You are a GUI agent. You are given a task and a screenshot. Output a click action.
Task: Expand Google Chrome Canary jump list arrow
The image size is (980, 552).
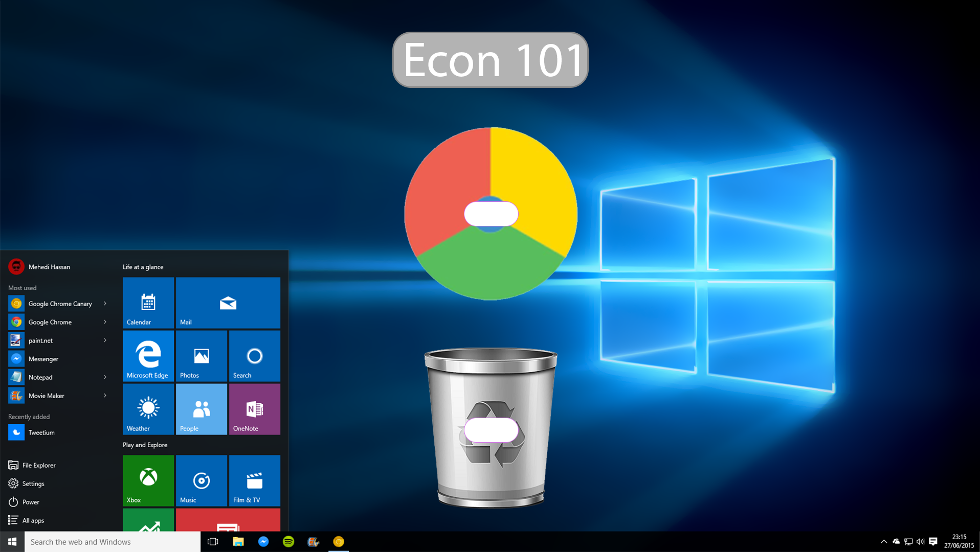point(105,304)
